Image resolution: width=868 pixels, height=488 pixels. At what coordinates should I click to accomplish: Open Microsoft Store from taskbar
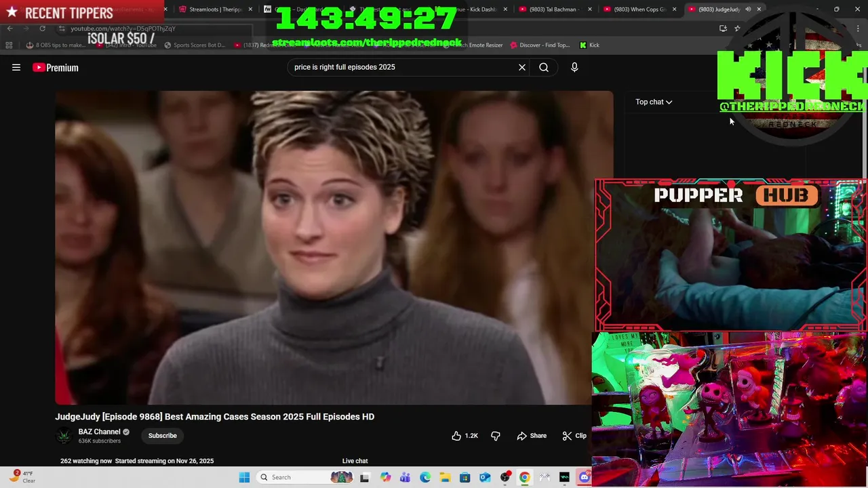pos(465,477)
